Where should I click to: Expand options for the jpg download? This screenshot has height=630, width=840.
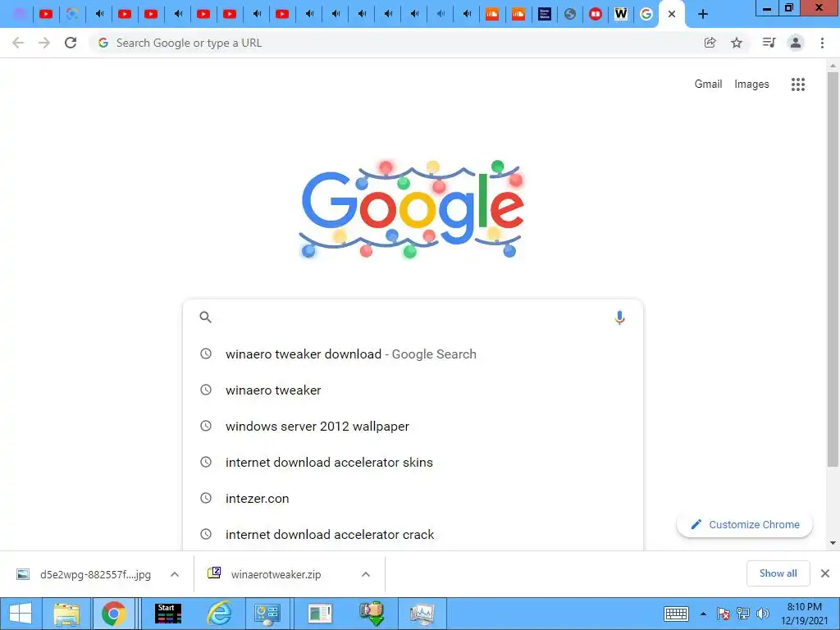(175, 574)
